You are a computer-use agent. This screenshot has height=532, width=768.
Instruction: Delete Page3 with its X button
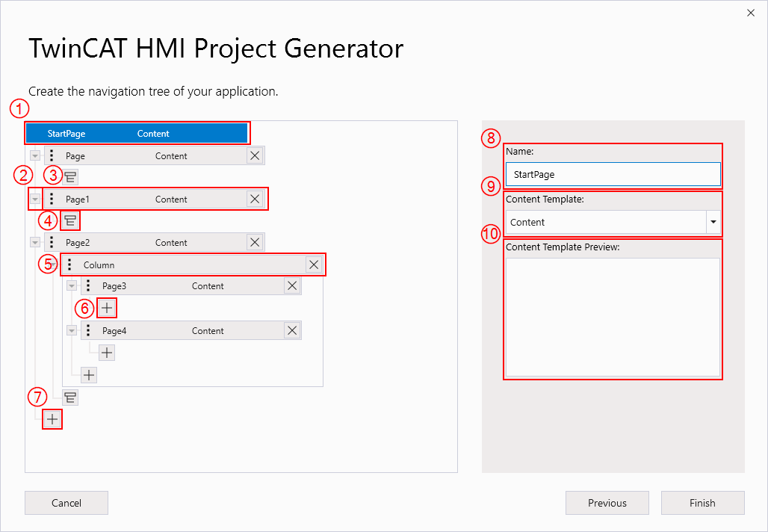(x=292, y=285)
